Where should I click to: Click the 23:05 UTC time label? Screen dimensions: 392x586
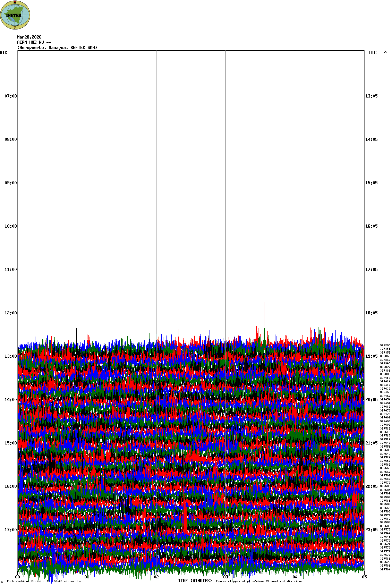(371, 530)
